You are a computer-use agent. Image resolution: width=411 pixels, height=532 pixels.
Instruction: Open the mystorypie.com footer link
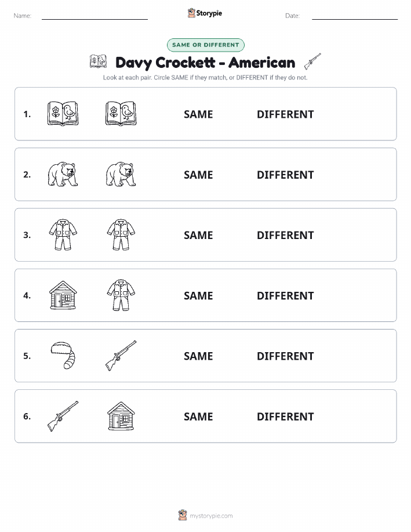(205, 515)
